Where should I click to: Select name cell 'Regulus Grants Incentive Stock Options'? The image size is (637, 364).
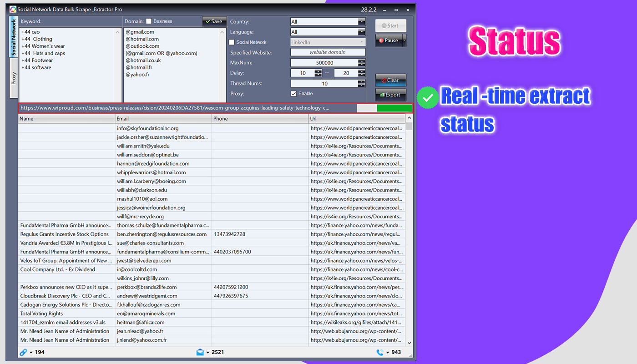67,234
